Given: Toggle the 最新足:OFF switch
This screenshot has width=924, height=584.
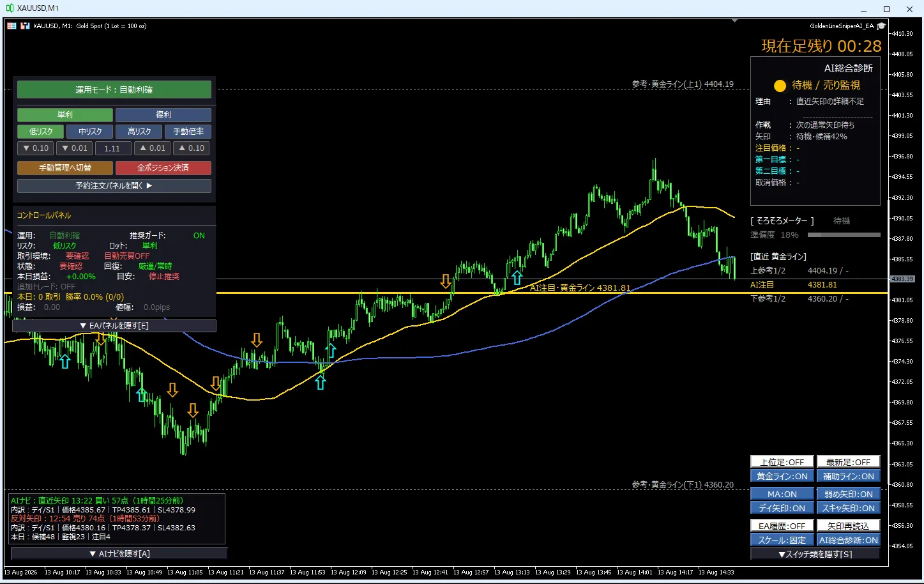Looking at the screenshot, I should 848,462.
